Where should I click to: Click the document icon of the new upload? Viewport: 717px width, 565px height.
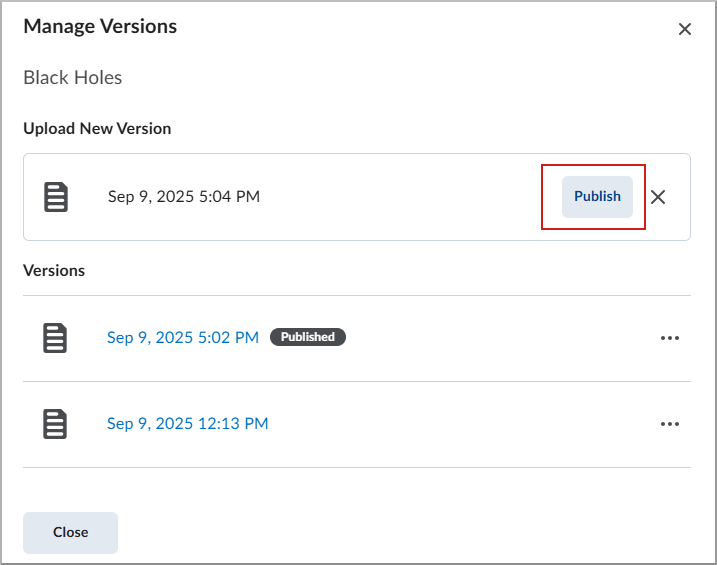point(56,197)
